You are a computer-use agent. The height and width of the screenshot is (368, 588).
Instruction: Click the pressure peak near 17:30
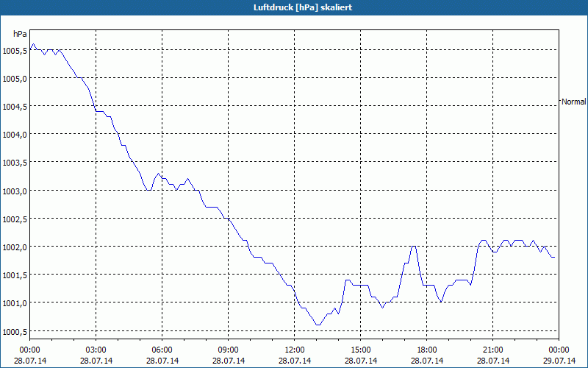[414, 246]
